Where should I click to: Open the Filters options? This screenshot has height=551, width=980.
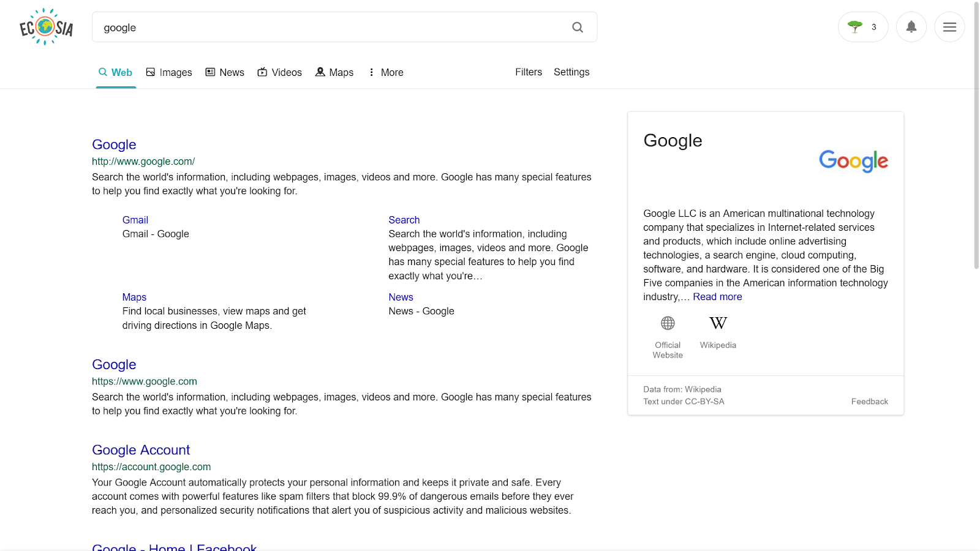point(529,72)
